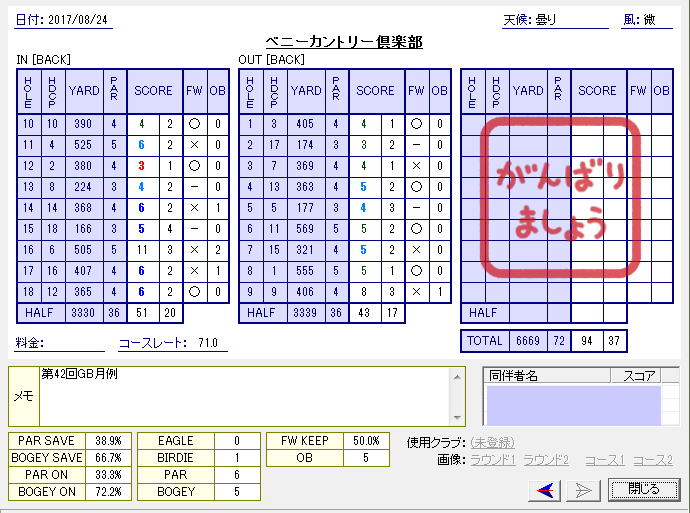Click PAR ON value 33.3%

pos(108,475)
